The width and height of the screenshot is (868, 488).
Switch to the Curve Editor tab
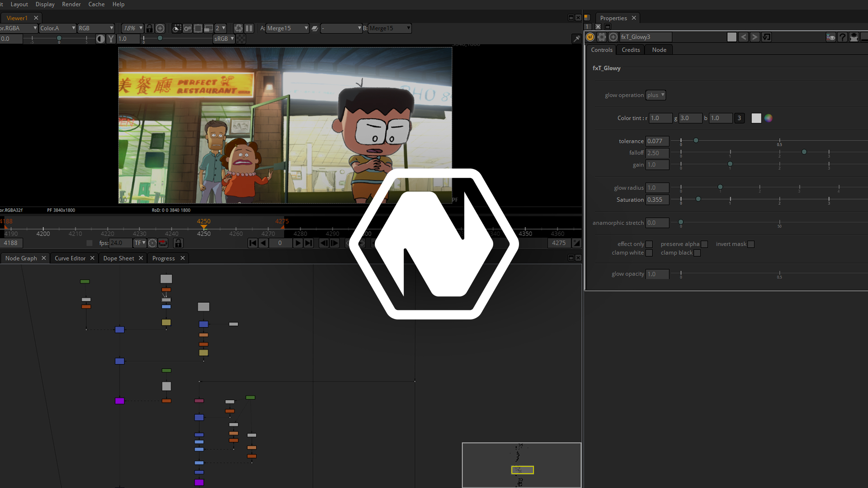tap(70, 258)
